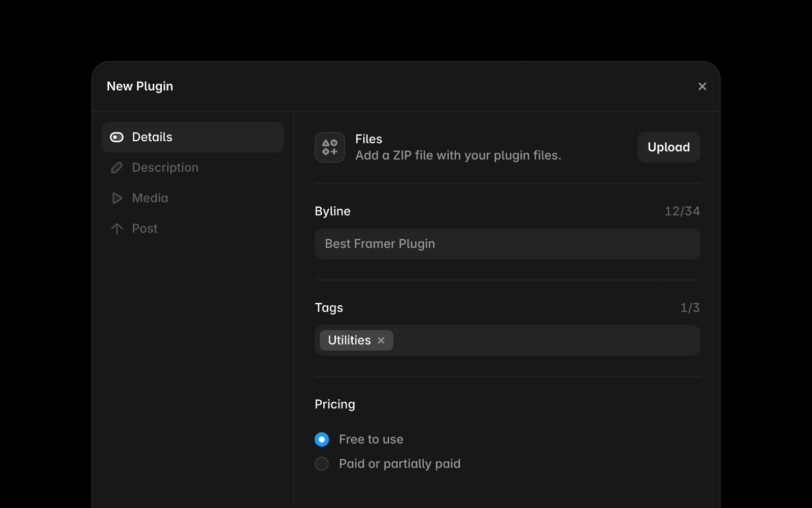Click the play icon beside Media
The height and width of the screenshot is (508, 812).
click(x=117, y=198)
